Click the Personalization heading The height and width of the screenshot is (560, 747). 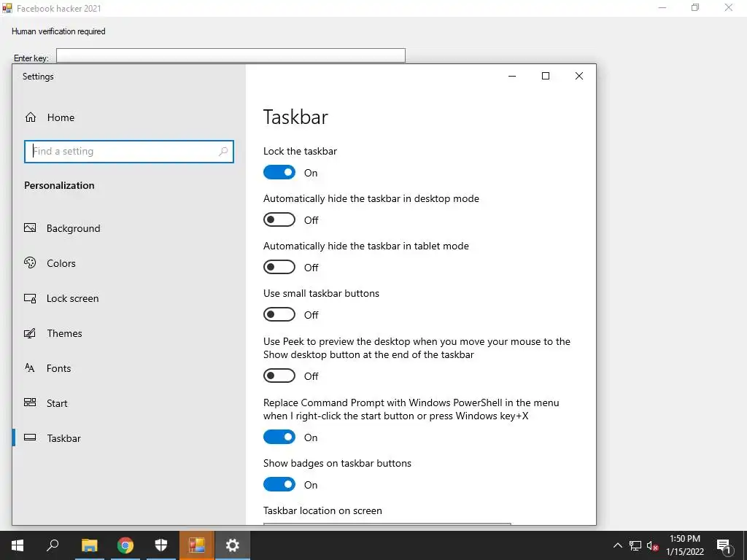click(x=59, y=185)
